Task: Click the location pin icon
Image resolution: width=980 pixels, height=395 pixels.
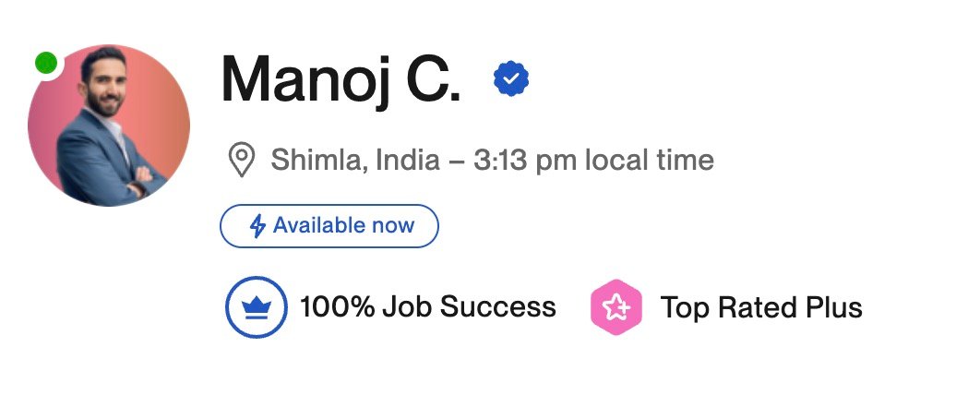Action: tap(241, 162)
